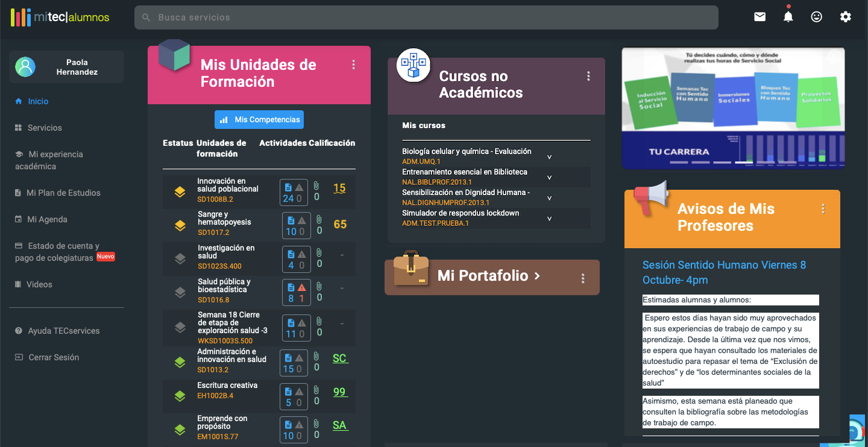Click the feedback smiley face icon
Screen dimensions: 868x447
pos(817,17)
